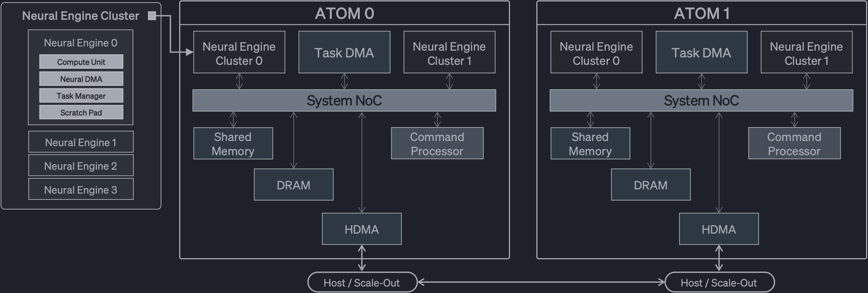Click the square connector beside Neural Engine Cluster

[x=152, y=15]
